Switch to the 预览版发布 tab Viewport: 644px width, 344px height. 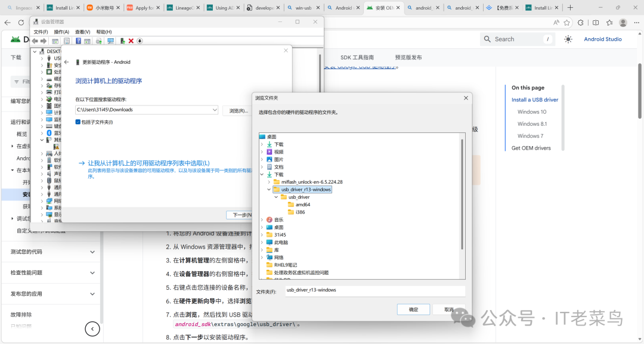408,57
